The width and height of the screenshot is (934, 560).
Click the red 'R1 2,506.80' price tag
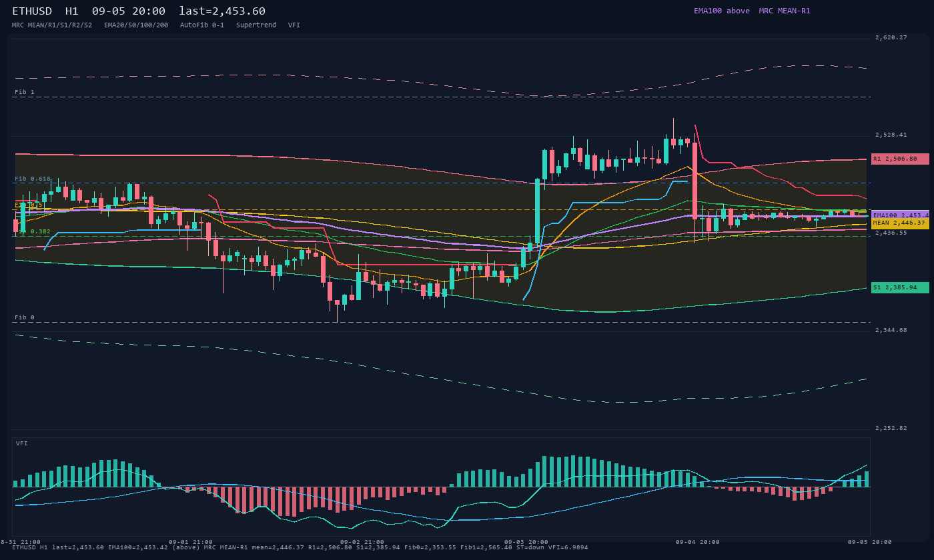(900, 159)
